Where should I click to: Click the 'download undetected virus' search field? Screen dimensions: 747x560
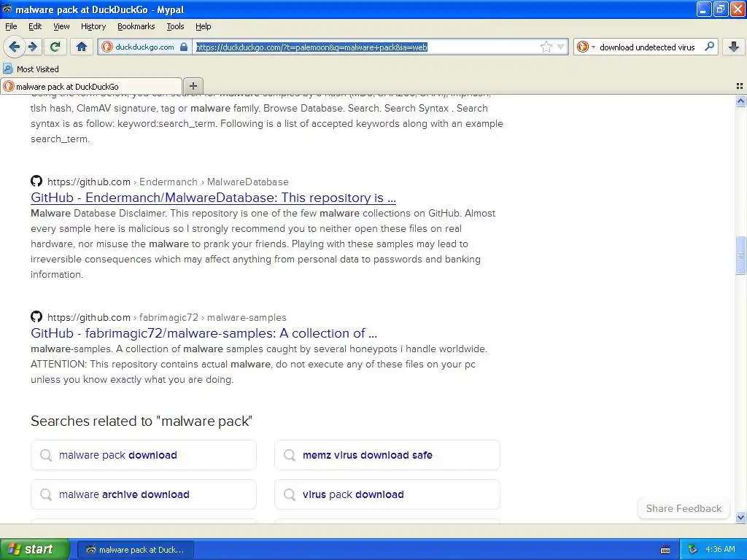coord(646,47)
